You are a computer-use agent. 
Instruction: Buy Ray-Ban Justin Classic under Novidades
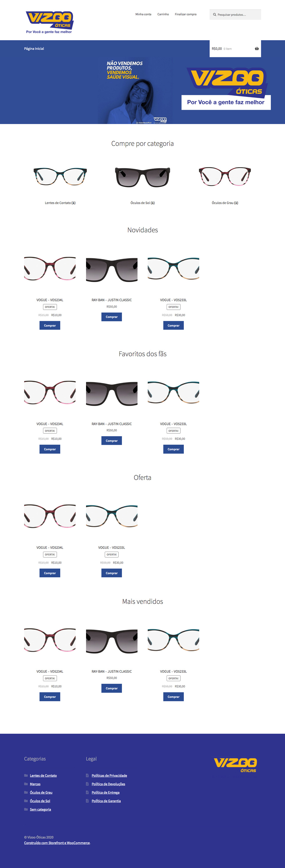[112, 317]
